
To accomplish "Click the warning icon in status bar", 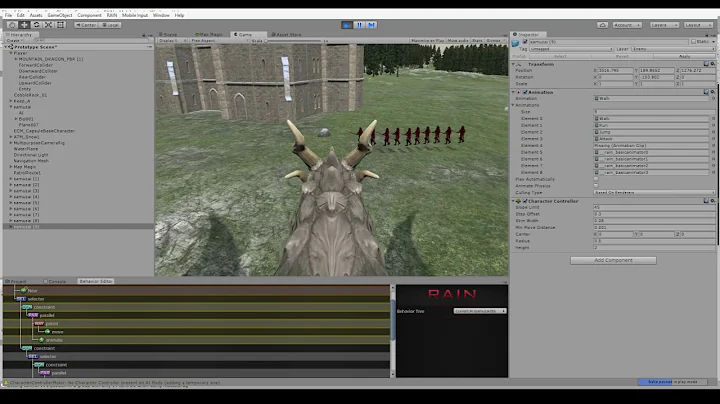I will point(6,382).
